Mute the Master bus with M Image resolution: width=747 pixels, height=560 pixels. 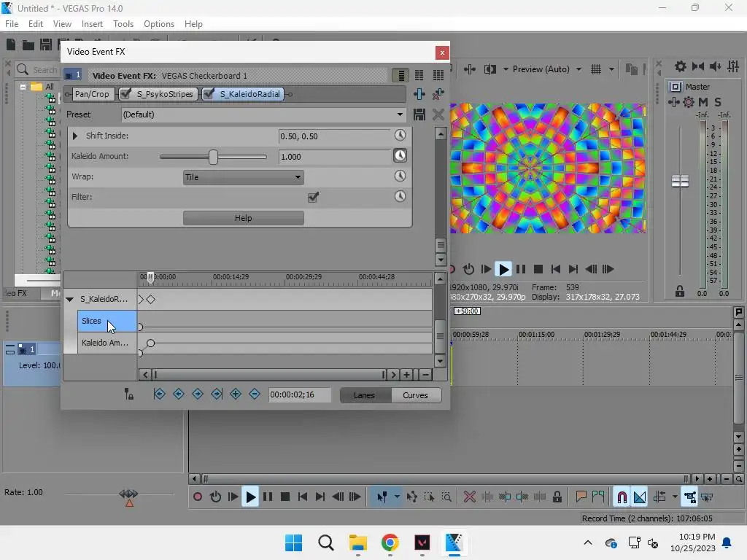coord(703,102)
